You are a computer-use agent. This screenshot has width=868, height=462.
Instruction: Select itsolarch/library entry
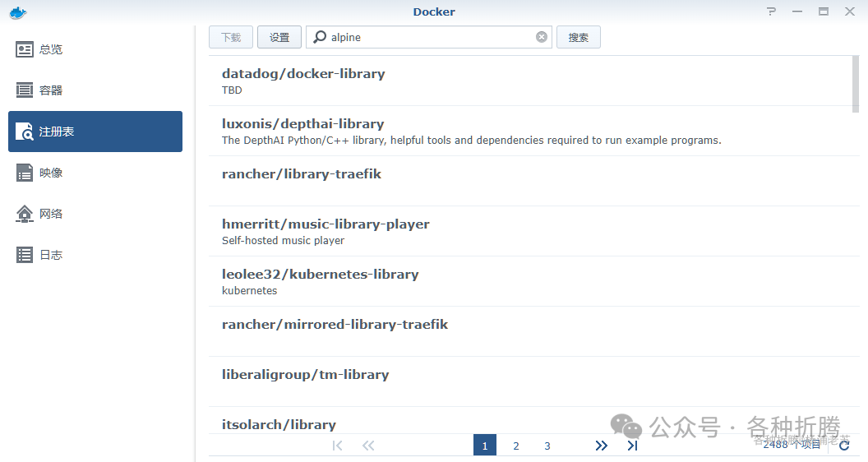(533, 420)
